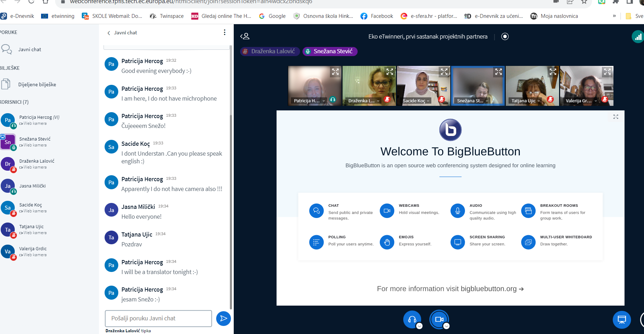Viewport: 644px width, 334px height.
Task: Click Patricija Hercog avatar on 19:32 message
Action: [111, 64]
